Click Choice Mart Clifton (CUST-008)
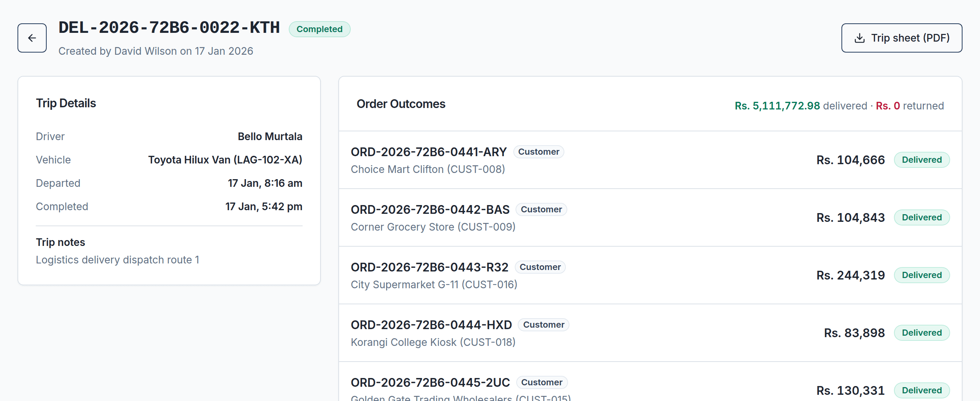This screenshot has width=980, height=401. pyautogui.click(x=428, y=169)
